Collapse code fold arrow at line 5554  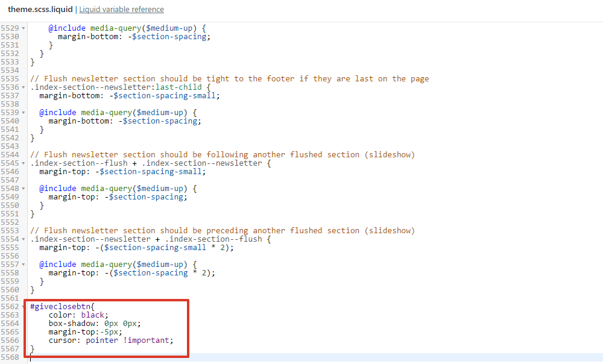(24, 239)
